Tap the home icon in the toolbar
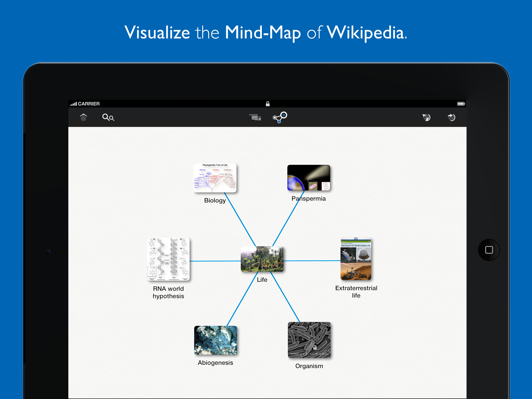This screenshot has width=532, height=399. click(x=83, y=117)
